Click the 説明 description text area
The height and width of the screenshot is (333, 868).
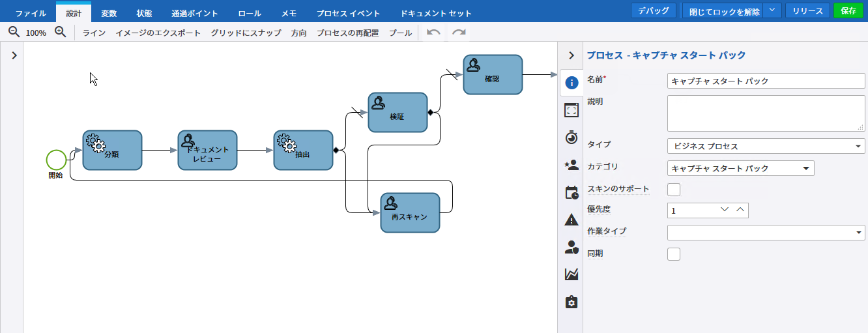pyautogui.click(x=766, y=113)
